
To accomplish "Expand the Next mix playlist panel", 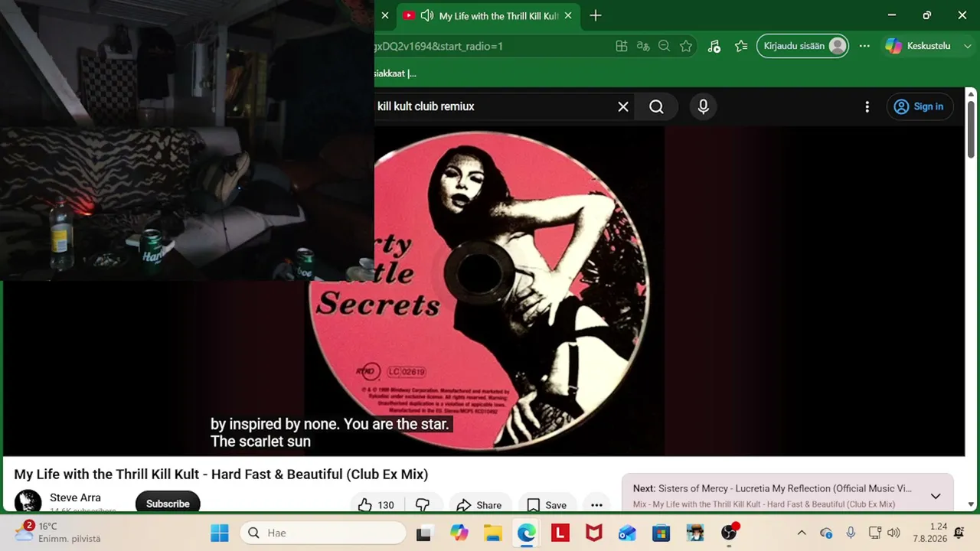I will pos(936,496).
